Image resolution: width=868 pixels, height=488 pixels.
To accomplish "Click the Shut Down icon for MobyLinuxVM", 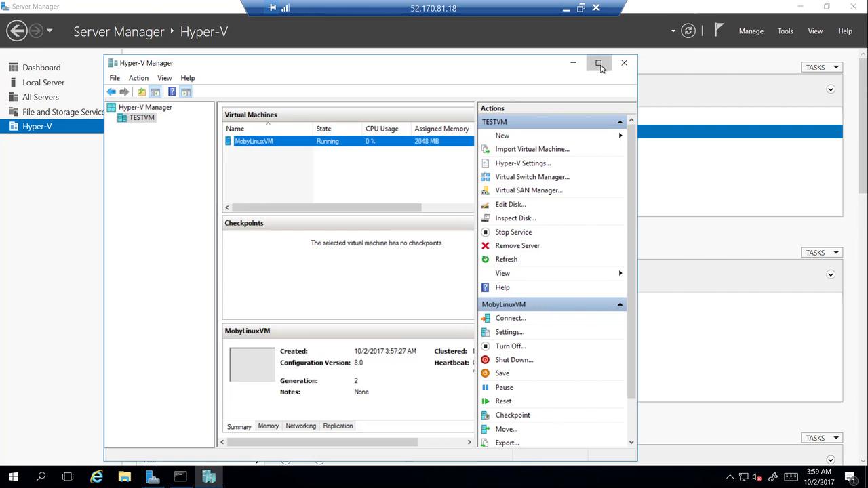I will tap(485, 360).
